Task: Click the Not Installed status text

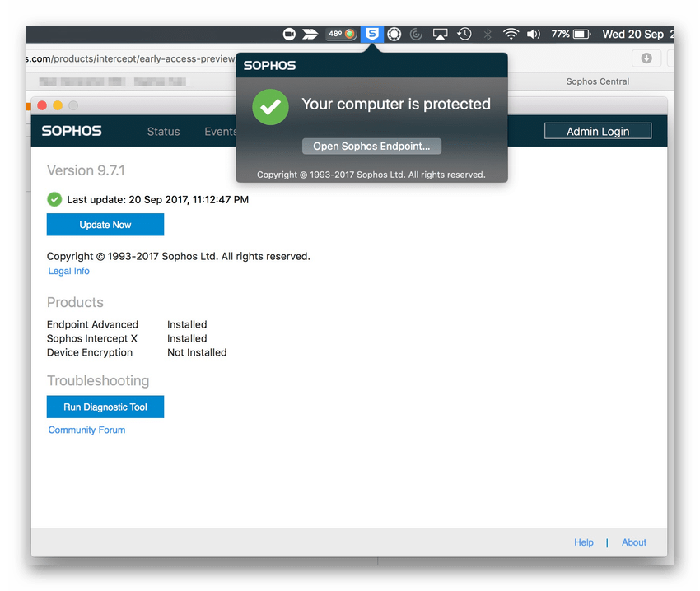Action: pos(197,352)
